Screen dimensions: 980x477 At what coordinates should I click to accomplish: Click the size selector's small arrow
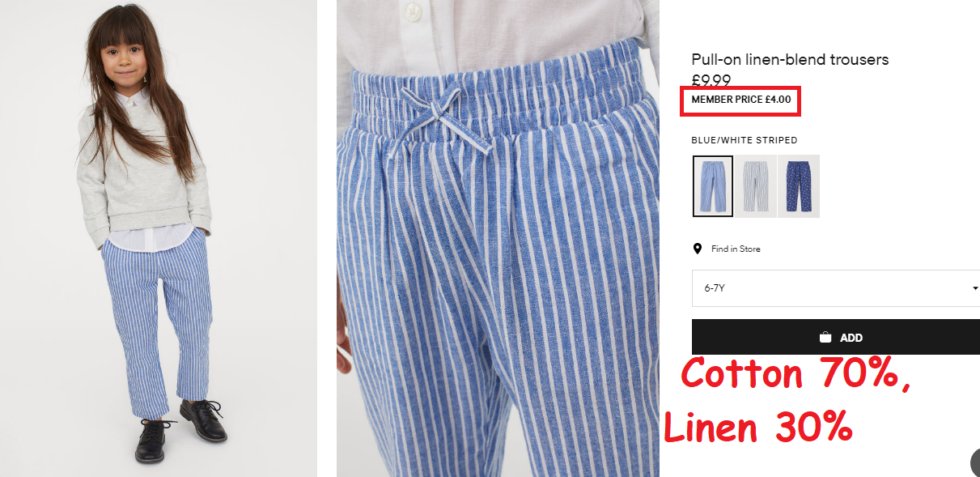(x=975, y=288)
